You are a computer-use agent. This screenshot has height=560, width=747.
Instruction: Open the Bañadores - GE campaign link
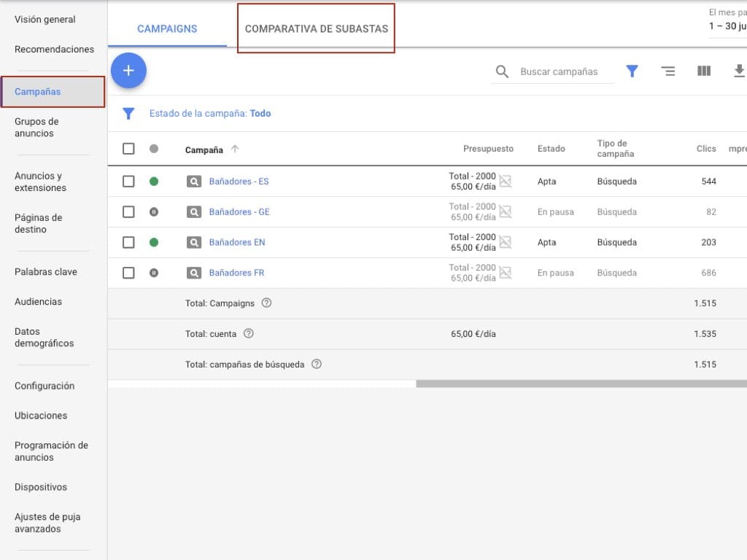point(239,212)
